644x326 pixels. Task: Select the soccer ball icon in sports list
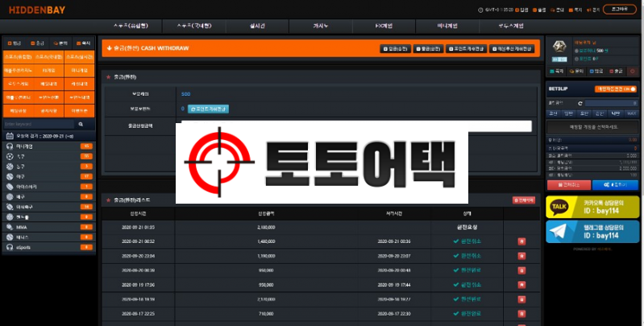tap(10, 156)
